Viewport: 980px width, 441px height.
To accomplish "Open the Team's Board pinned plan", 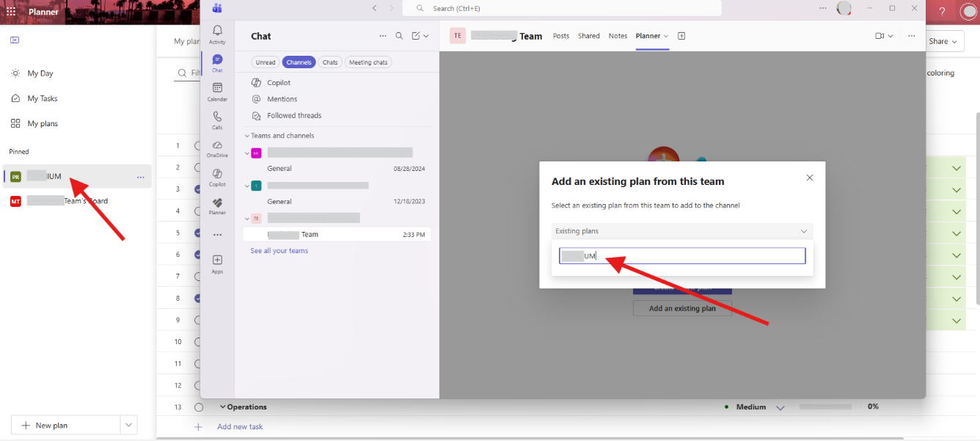I will tap(77, 201).
